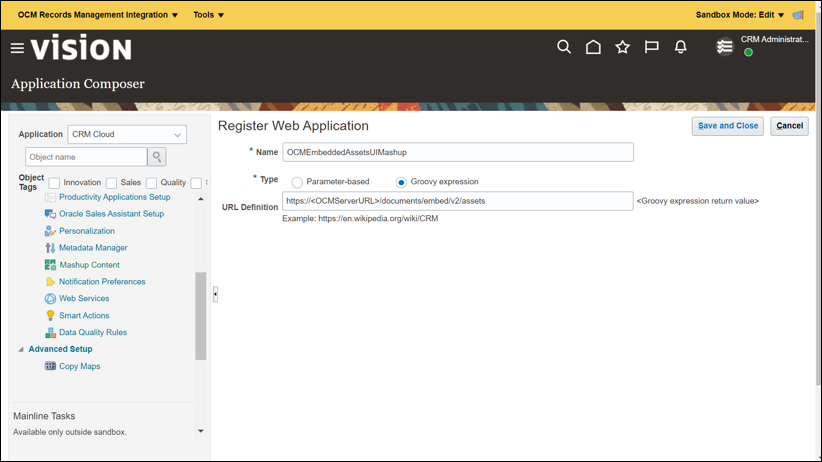Click Save and Close button
Viewport: 822px width, 462px height.
click(728, 126)
